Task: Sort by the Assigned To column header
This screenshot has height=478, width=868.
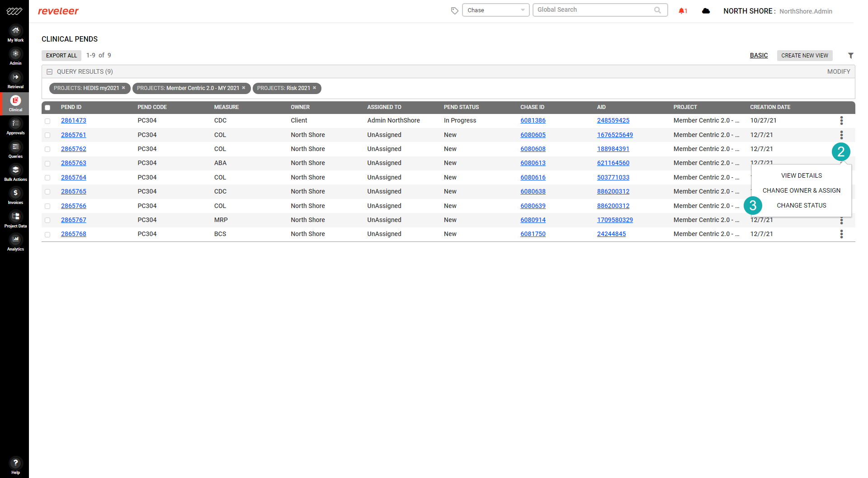Action: 384,107
